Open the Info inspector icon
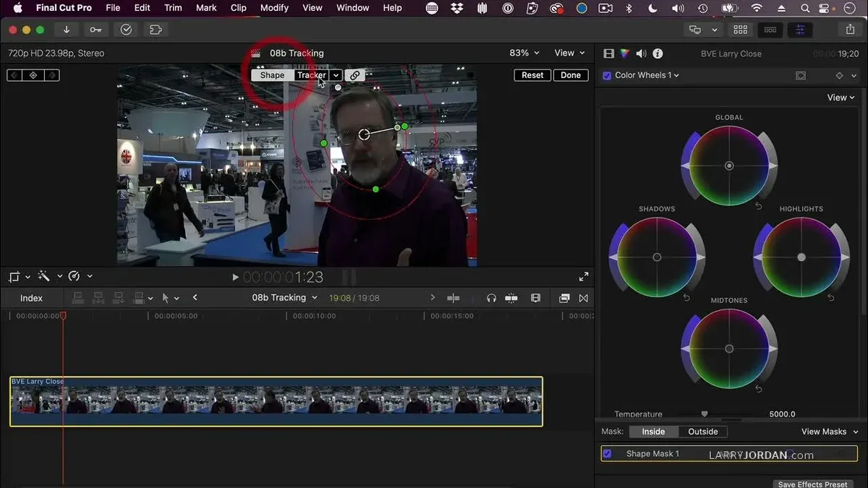The width and height of the screenshot is (868, 488). tap(658, 53)
